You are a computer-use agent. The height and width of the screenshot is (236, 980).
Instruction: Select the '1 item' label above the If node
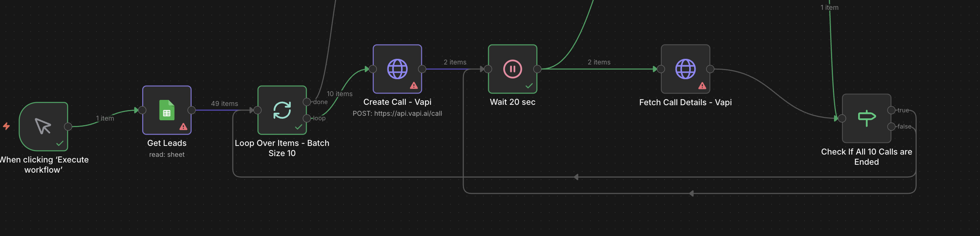pos(829,7)
